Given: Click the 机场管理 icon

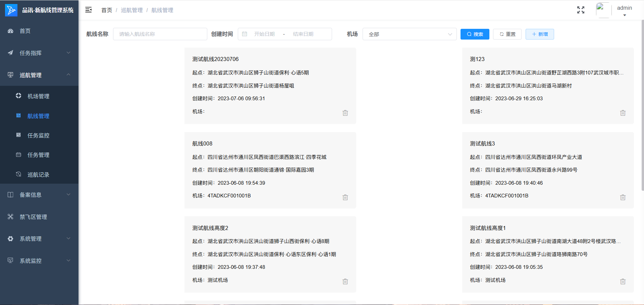Looking at the screenshot, I should pyautogui.click(x=18, y=96).
